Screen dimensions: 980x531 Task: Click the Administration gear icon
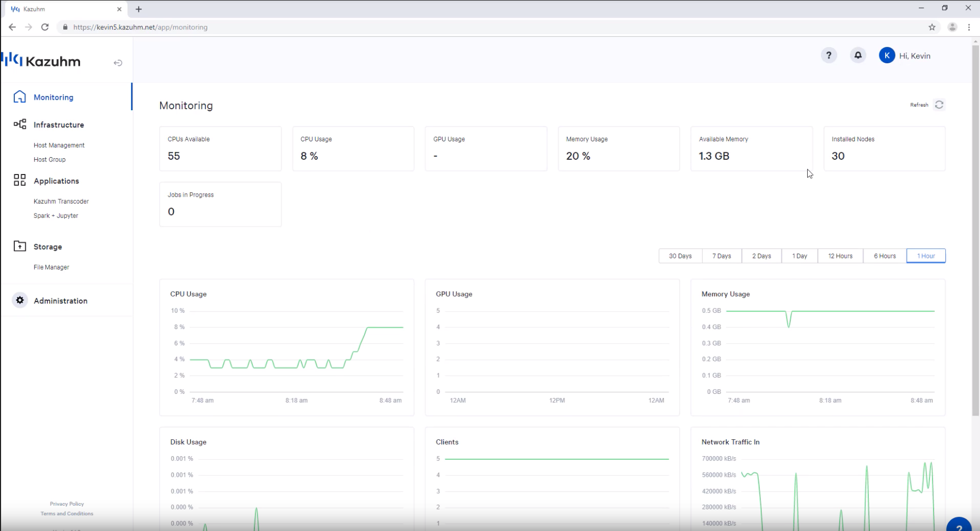[20, 300]
